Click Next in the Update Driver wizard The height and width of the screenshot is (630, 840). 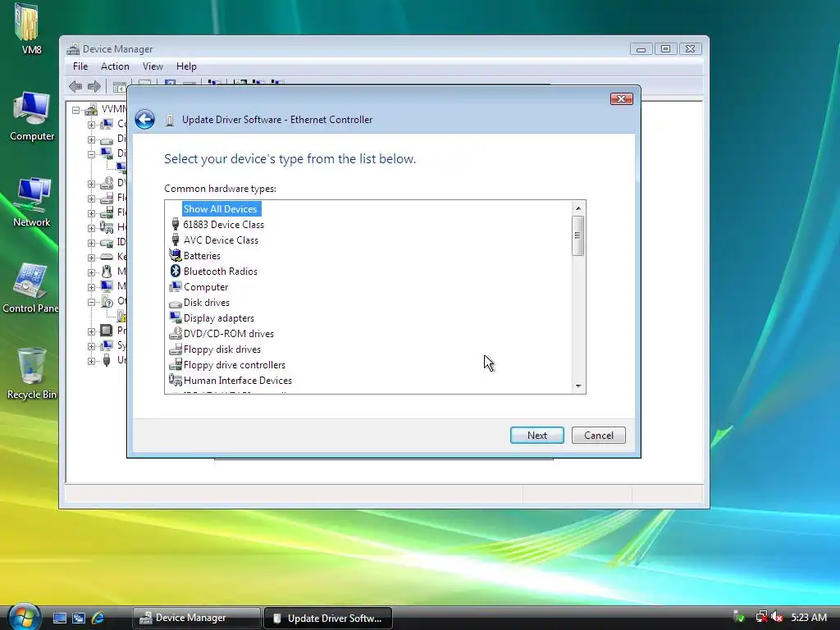click(536, 435)
